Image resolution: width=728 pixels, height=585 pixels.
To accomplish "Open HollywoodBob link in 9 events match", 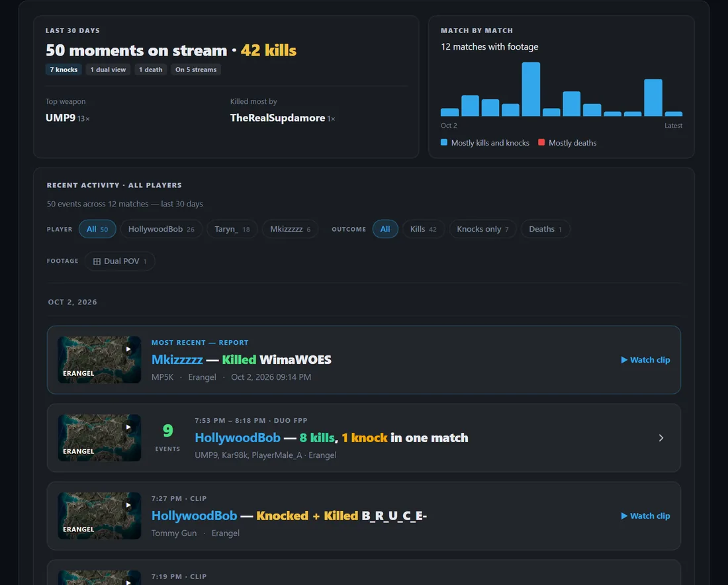I will [x=237, y=438].
